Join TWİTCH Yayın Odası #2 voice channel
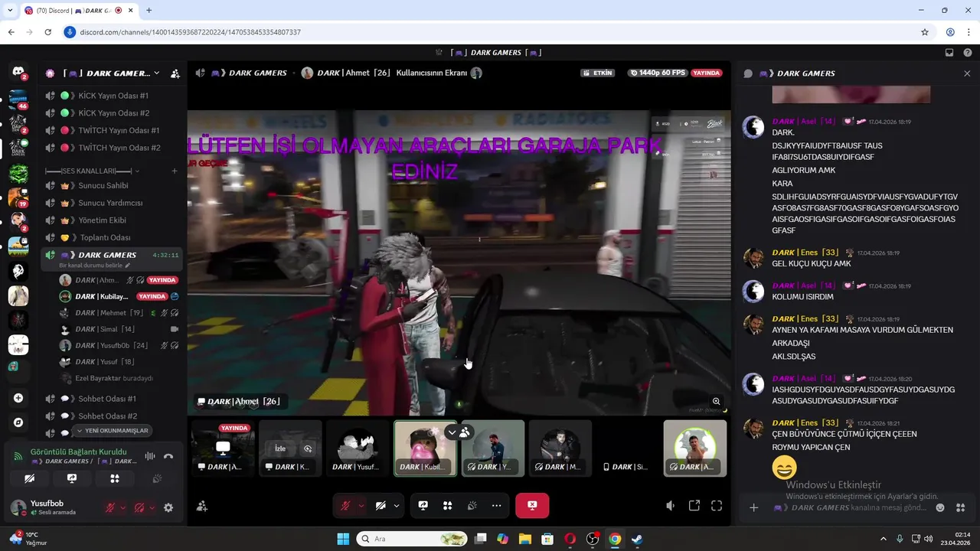980x551 pixels. [x=113, y=148]
